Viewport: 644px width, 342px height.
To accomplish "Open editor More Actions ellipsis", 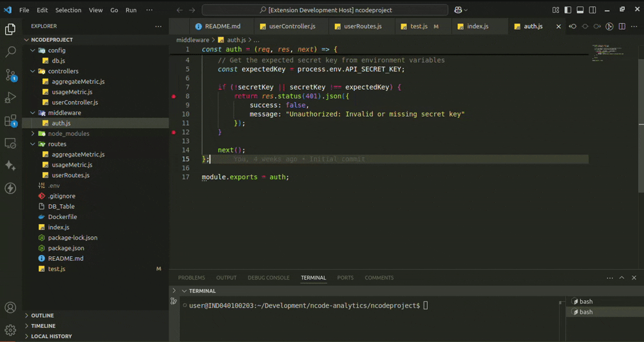I will click(634, 26).
